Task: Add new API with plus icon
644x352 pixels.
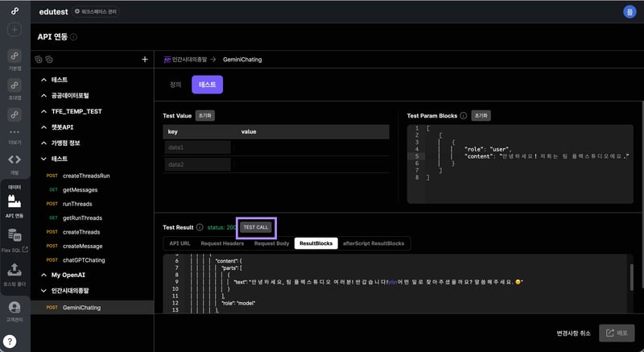Action: click(x=145, y=60)
